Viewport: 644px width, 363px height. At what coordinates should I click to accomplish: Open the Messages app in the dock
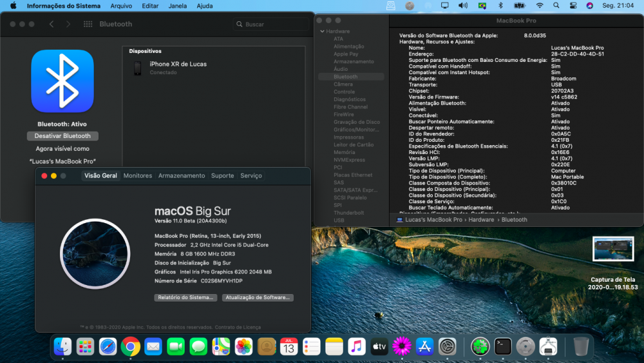pyautogui.click(x=198, y=347)
